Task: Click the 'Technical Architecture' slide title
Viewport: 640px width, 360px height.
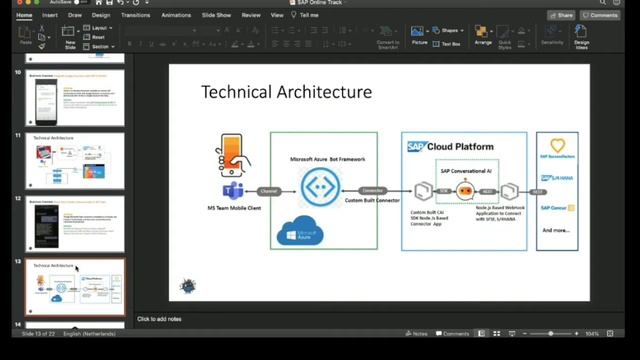Action: tap(287, 92)
